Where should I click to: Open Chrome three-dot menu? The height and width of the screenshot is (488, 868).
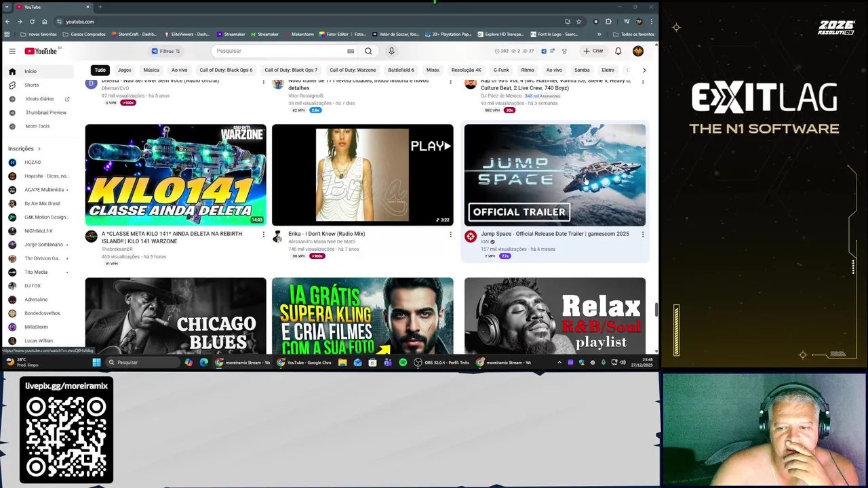[651, 22]
